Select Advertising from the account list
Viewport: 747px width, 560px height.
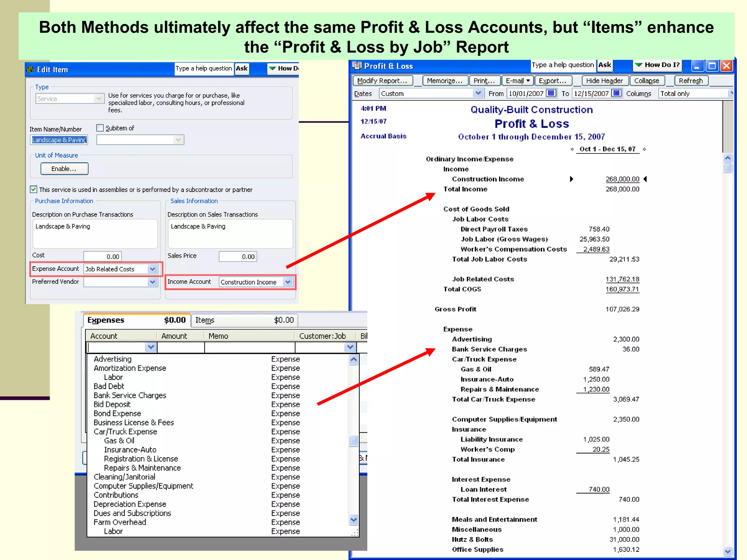(112, 359)
